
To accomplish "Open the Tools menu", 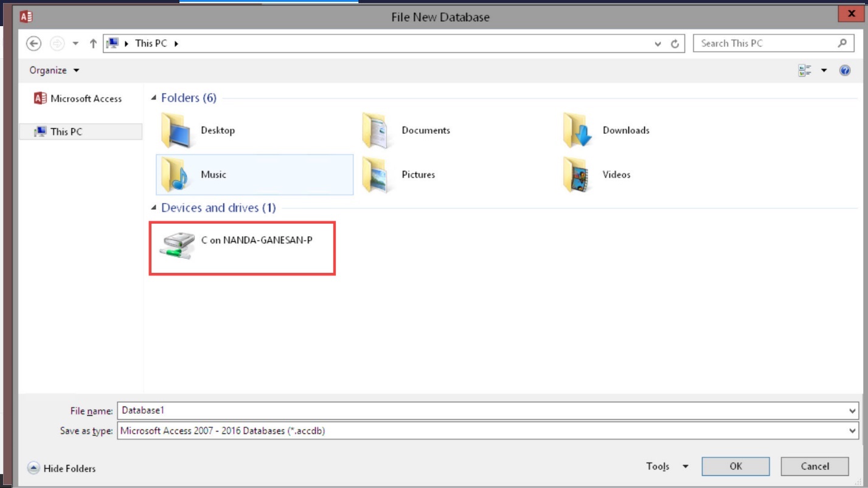I will coord(667,467).
